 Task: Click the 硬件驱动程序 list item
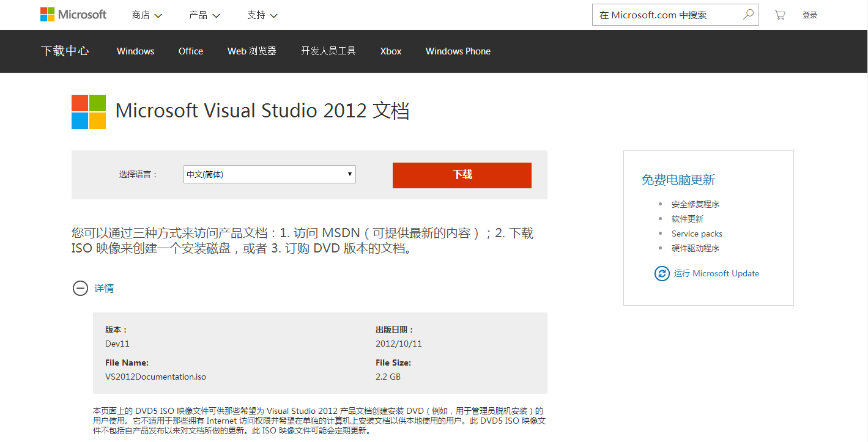click(696, 248)
